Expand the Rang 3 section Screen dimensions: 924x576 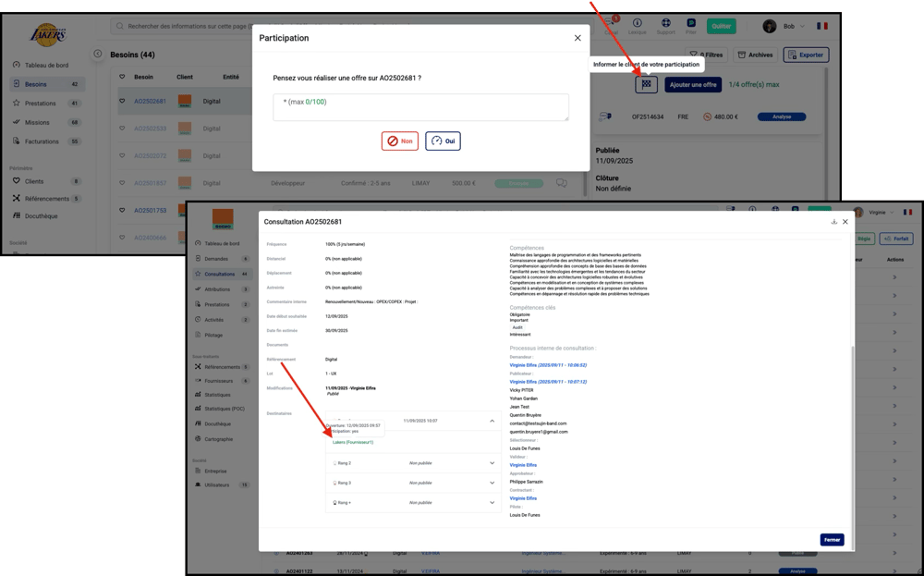click(x=492, y=483)
